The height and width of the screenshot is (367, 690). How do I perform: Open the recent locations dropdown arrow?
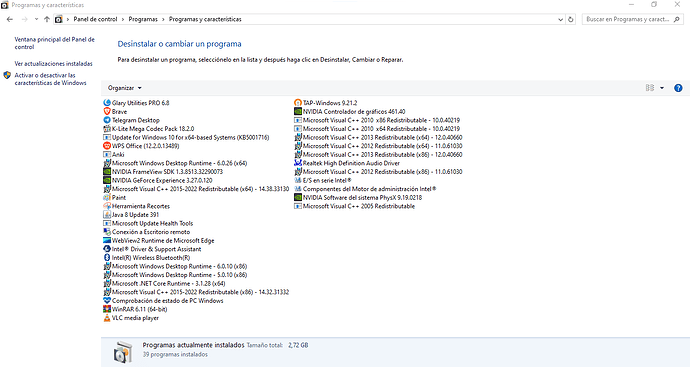pyautogui.click(x=36, y=19)
